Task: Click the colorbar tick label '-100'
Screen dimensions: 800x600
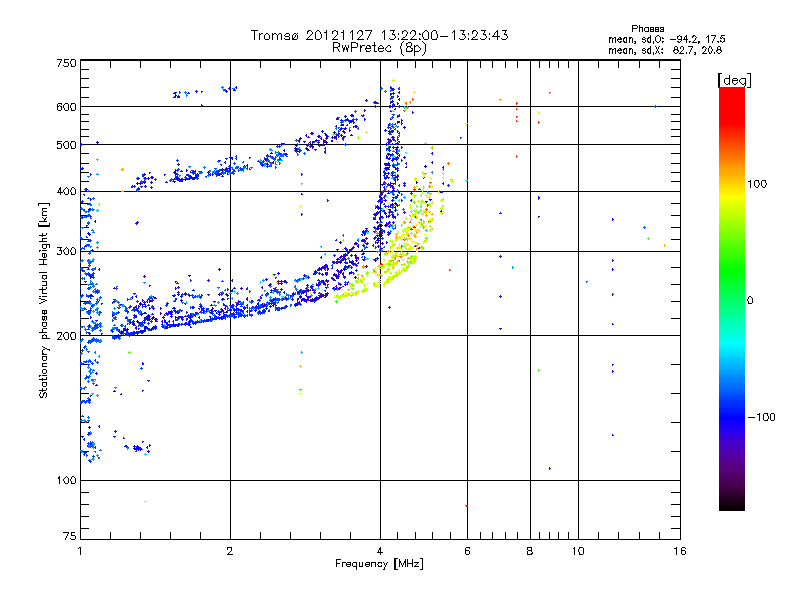Action: (761, 417)
